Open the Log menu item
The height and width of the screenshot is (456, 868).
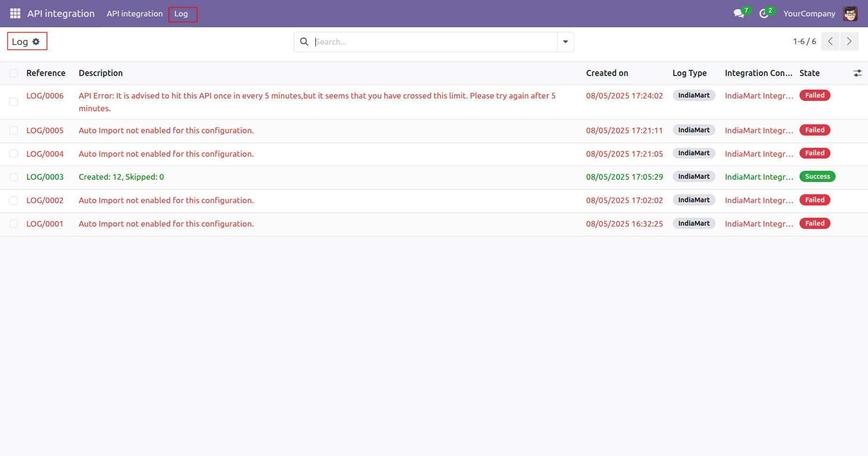pyautogui.click(x=181, y=14)
